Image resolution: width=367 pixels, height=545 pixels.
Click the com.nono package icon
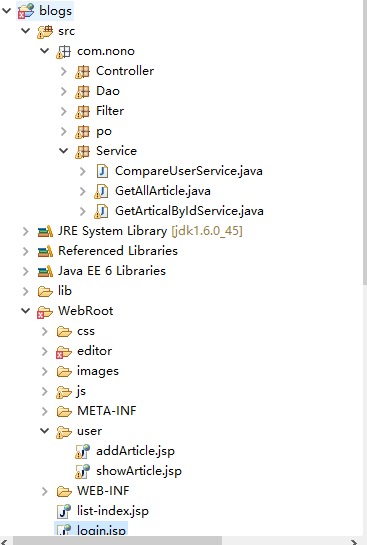pyautogui.click(x=64, y=51)
